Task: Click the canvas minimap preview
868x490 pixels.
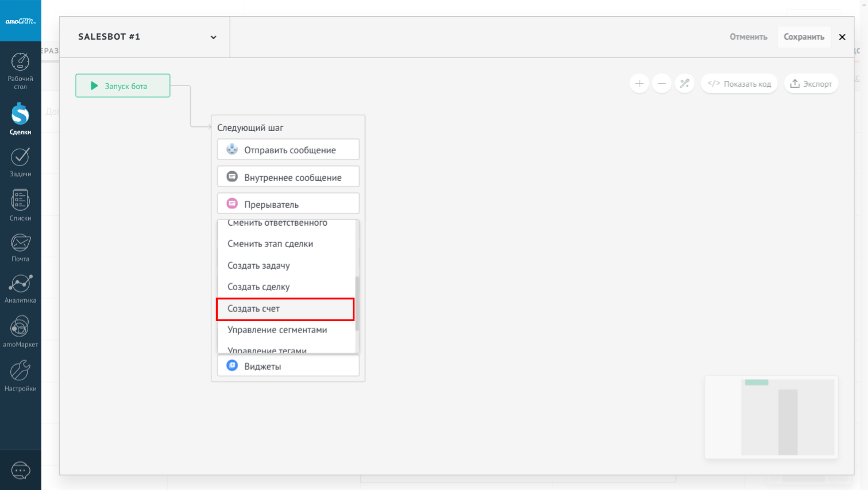Action: click(771, 417)
